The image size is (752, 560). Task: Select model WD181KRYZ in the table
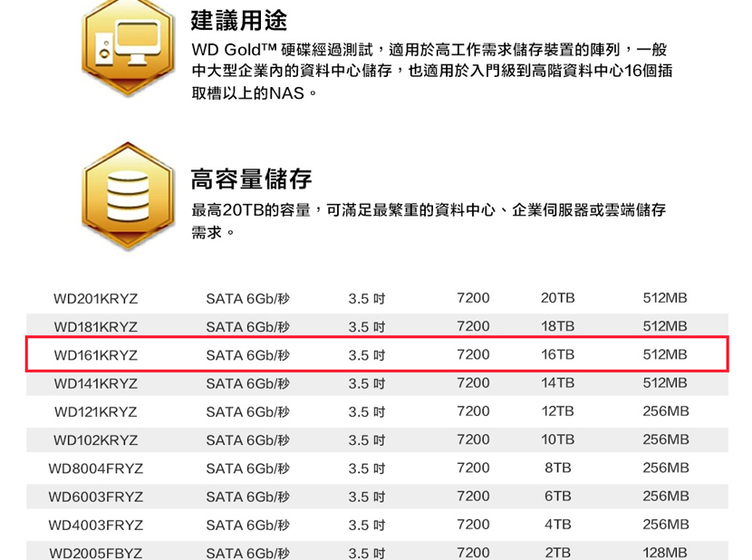coord(95,327)
